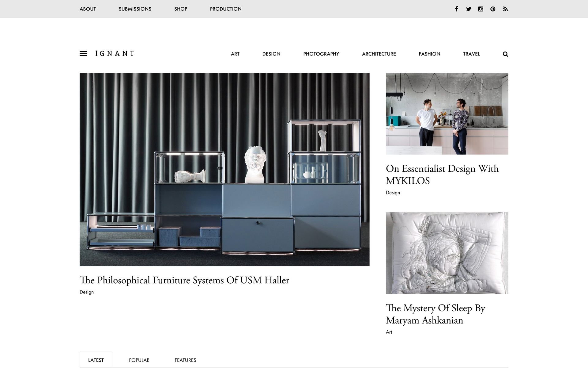Select the Art category
Image resolution: width=588 pixels, height=368 pixels.
235,54
